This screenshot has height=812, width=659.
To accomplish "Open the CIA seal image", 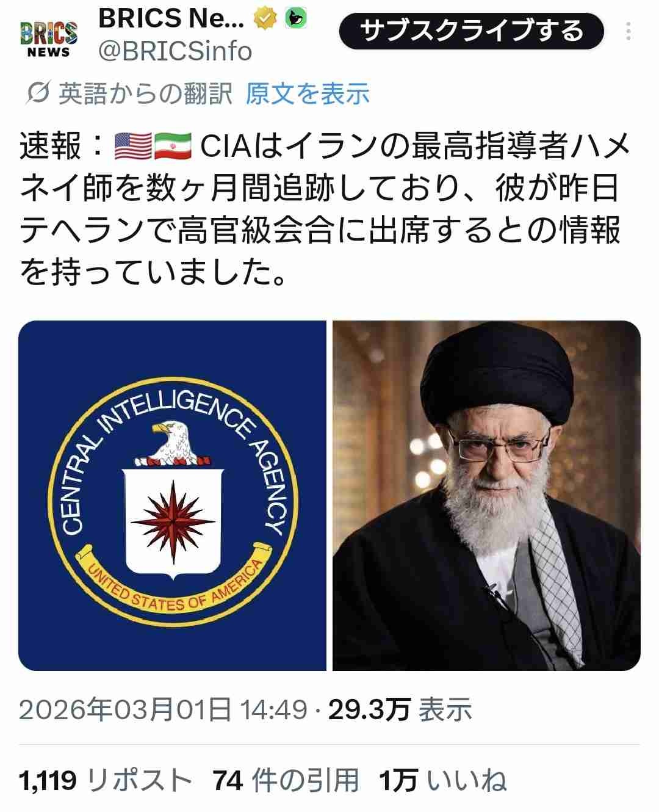I will click(x=172, y=496).
